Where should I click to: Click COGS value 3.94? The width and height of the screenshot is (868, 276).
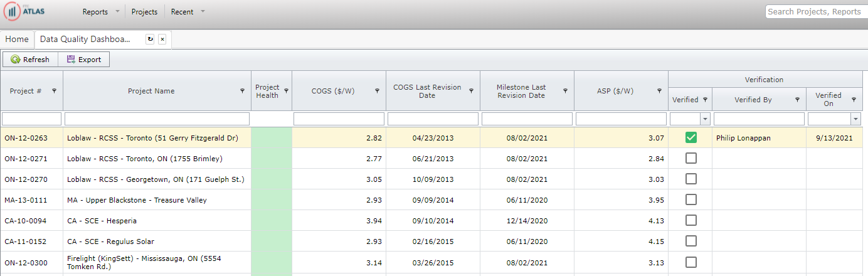(x=373, y=221)
